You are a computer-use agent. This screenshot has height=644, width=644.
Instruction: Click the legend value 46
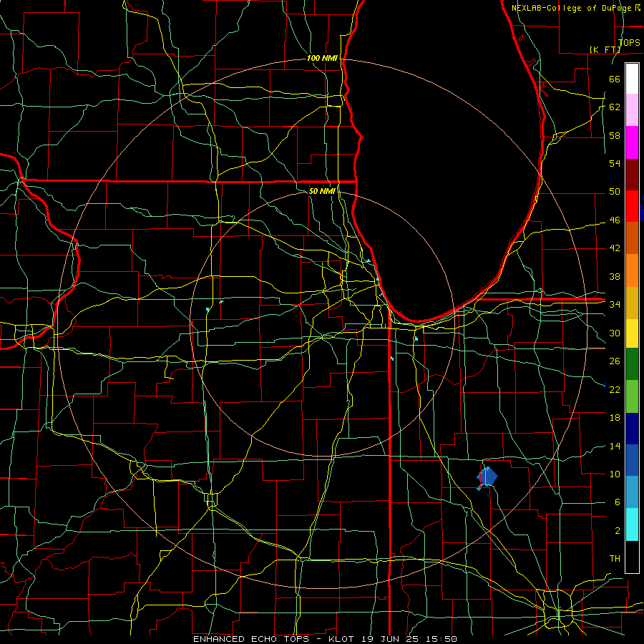coord(615,220)
